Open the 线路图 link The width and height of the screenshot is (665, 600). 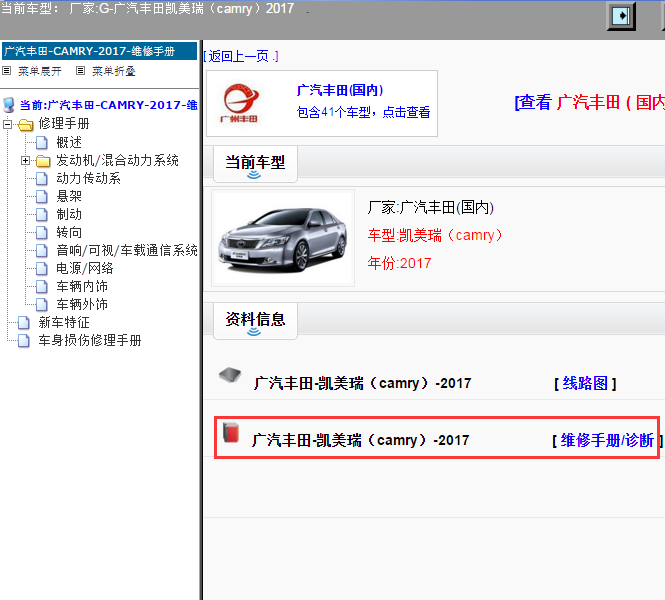[585, 383]
